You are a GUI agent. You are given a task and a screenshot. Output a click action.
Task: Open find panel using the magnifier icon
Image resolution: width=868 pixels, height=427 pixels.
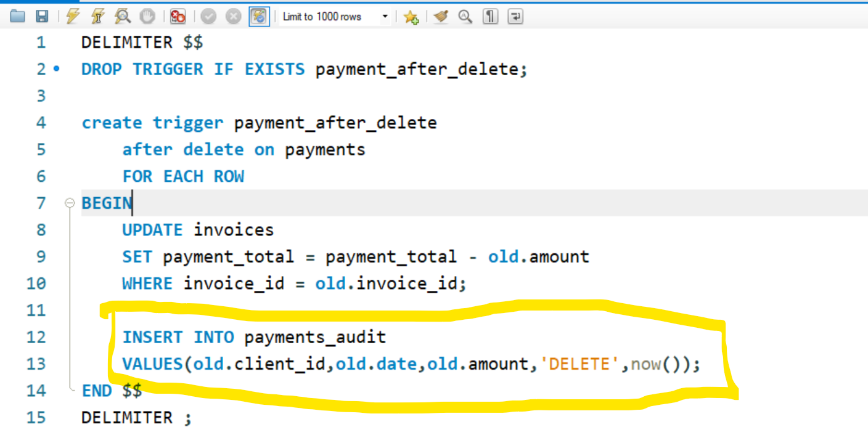click(465, 17)
